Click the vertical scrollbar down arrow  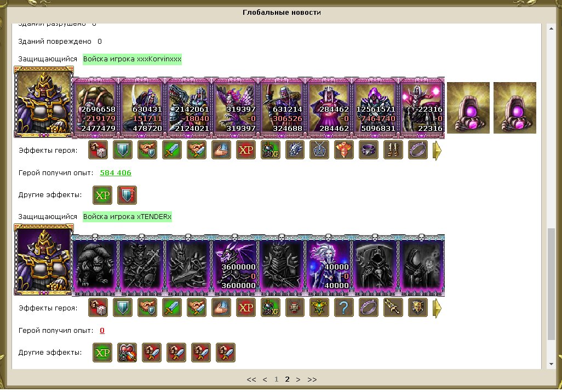point(551,364)
